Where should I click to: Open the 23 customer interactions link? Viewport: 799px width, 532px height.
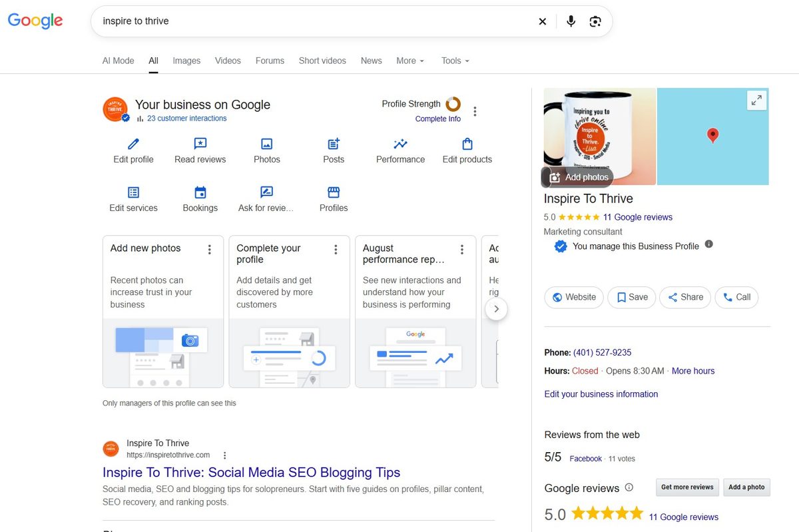[186, 119]
